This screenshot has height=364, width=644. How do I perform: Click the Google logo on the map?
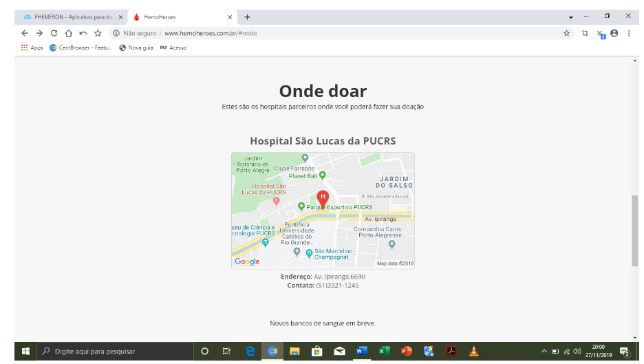[x=247, y=261]
